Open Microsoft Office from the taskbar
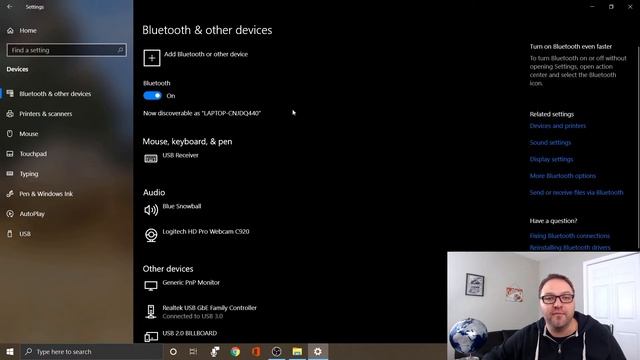Viewport: 640px width, 360px height. [x=256, y=352]
